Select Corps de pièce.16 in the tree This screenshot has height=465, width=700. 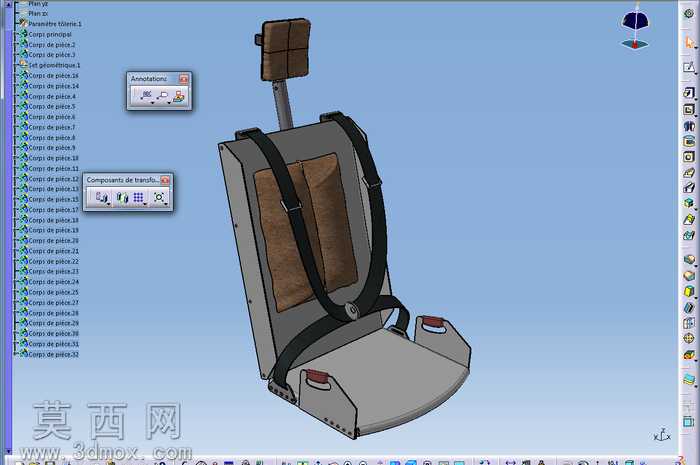(x=54, y=75)
